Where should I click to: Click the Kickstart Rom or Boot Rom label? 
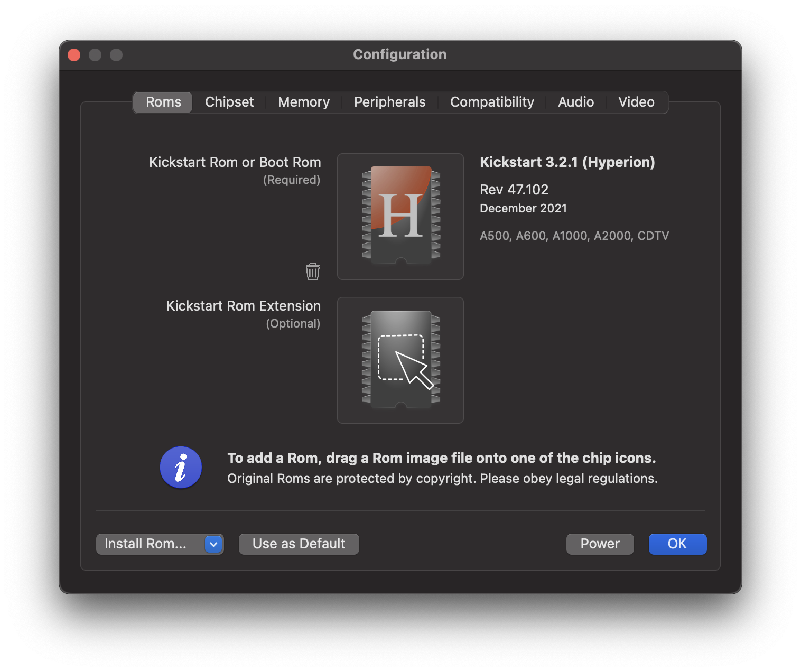(235, 162)
